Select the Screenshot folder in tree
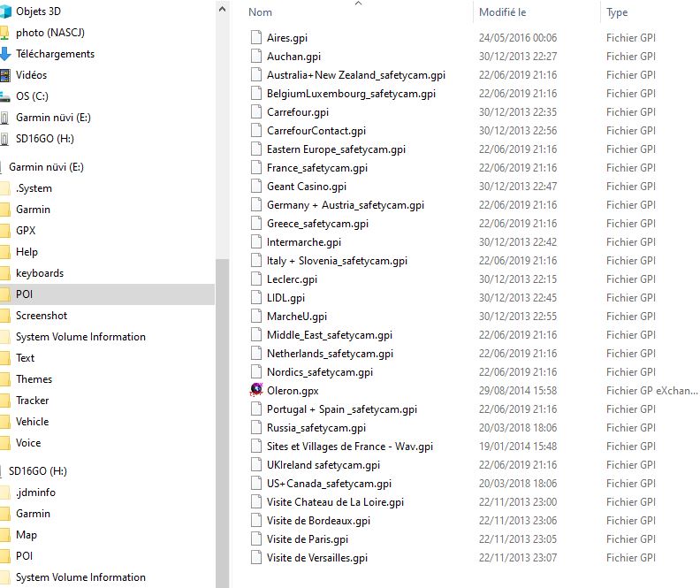This screenshot has width=700, height=588. [x=41, y=316]
